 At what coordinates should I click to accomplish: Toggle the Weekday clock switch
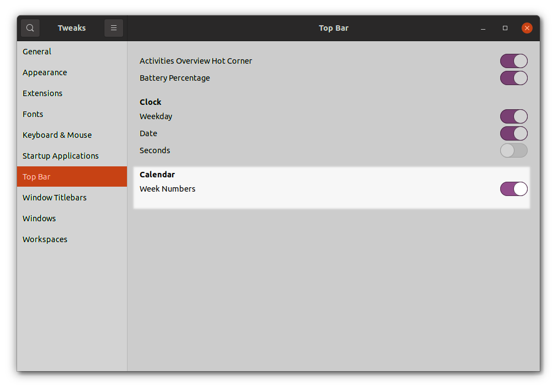pos(513,116)
